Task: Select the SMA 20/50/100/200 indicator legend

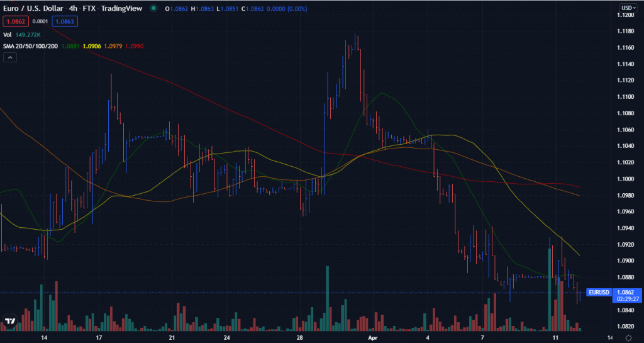Action: coord(30,46)
